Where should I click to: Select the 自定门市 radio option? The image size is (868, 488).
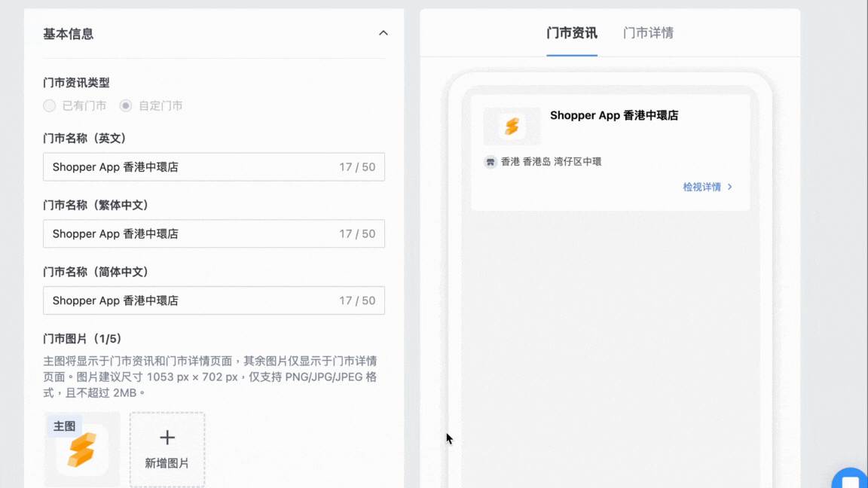point(126,105)
